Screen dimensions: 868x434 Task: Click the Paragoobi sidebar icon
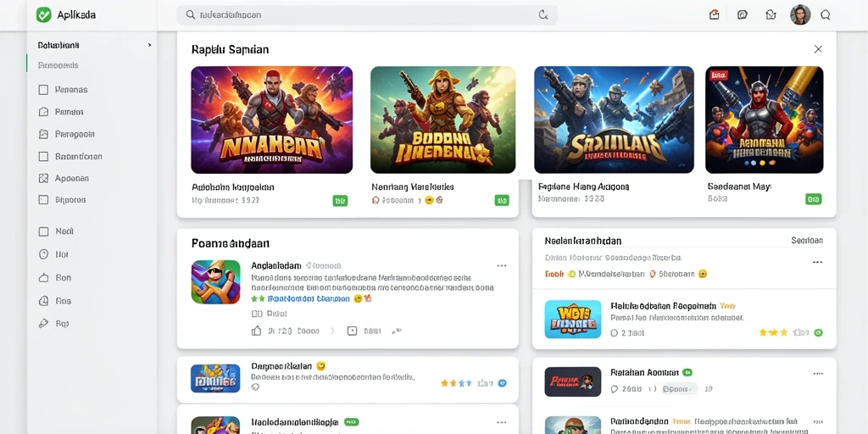click(x=43, y=134)
